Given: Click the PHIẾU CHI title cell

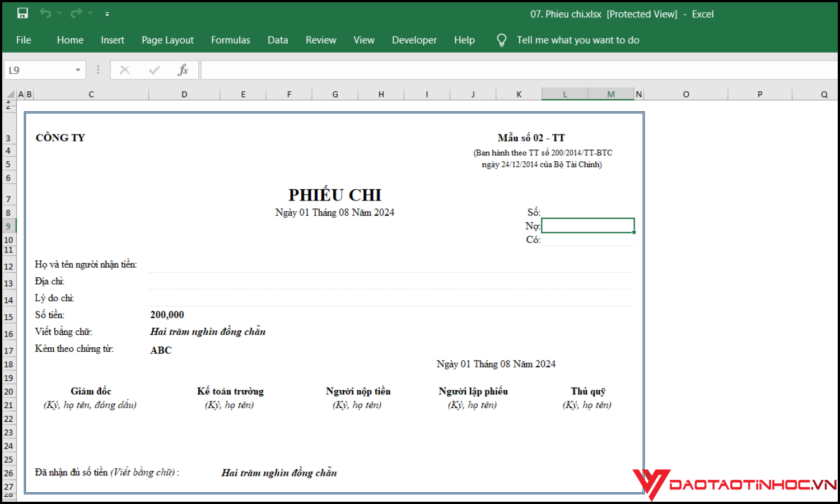Looking at the screenshot, I should [334, 195].
